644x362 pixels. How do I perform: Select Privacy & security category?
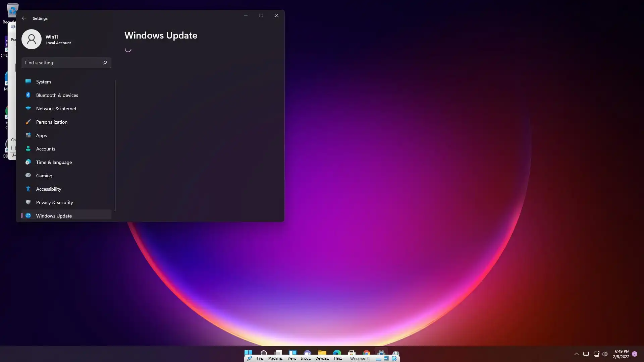pos(54,202)
